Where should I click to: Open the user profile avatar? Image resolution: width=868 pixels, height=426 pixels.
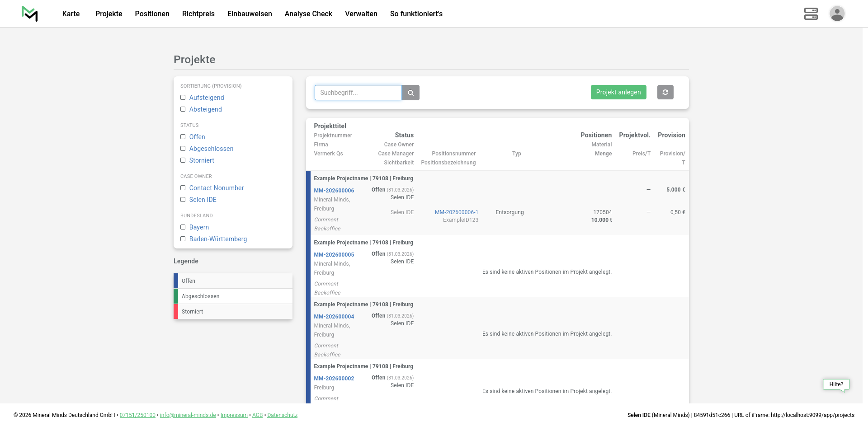point(837,14)
